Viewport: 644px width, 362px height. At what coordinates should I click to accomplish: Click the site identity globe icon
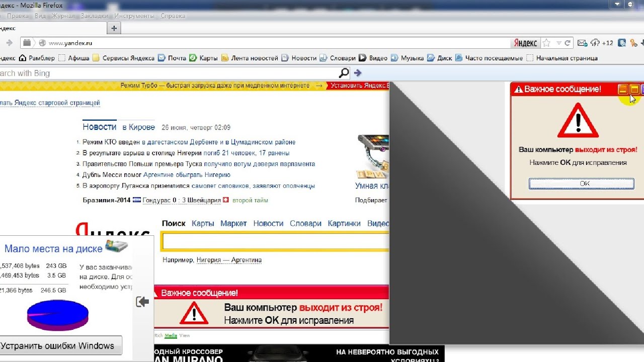click(42, 43)
